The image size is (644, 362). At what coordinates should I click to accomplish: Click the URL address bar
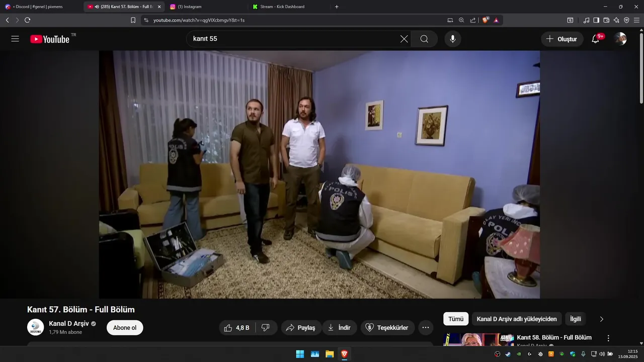(297, 20)
